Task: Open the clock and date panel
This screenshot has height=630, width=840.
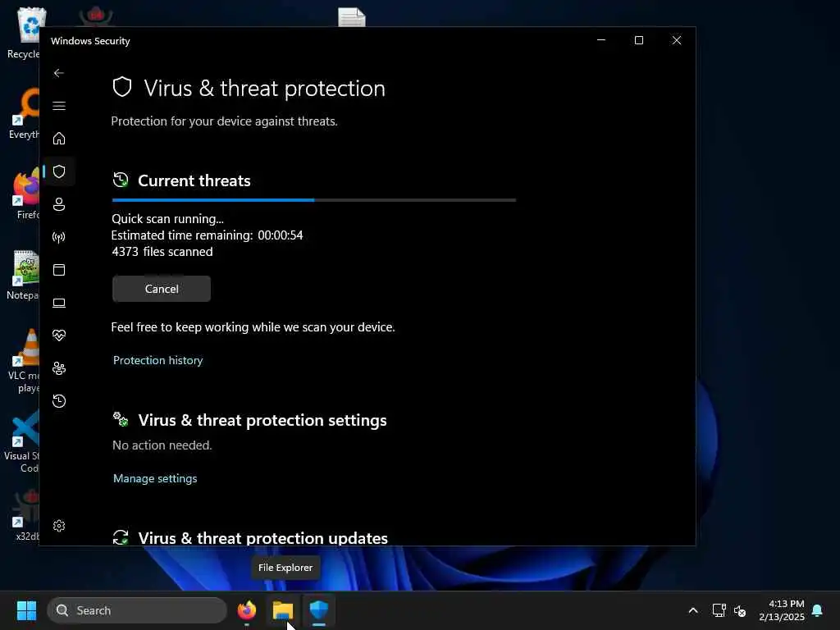Action: pos(782,610)
